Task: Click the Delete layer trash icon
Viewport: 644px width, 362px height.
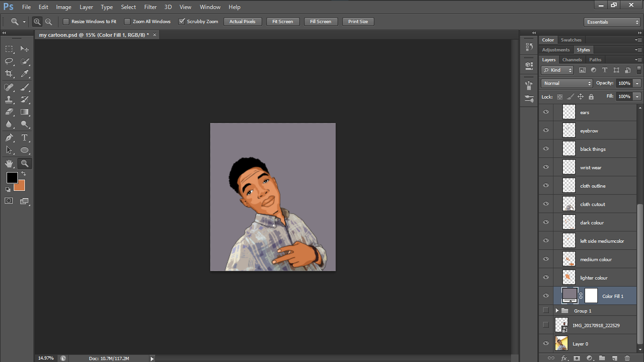Action: tap(627, 358)
